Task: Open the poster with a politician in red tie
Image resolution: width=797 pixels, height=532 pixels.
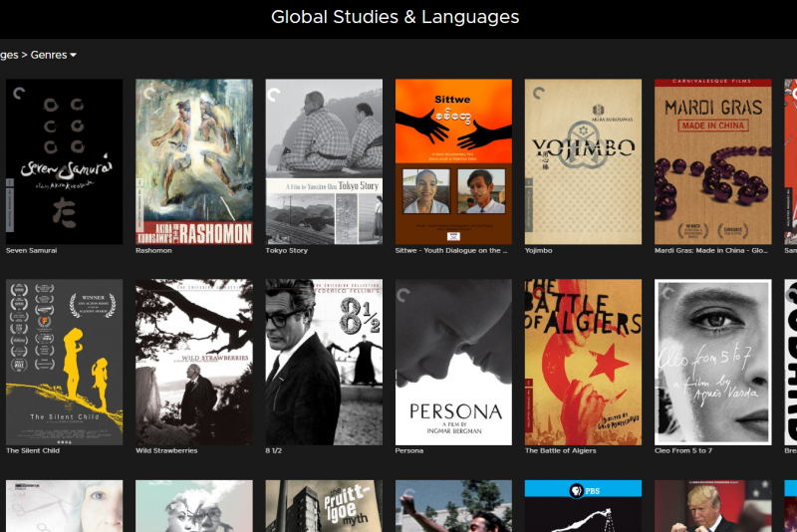Action: point(713,506)
